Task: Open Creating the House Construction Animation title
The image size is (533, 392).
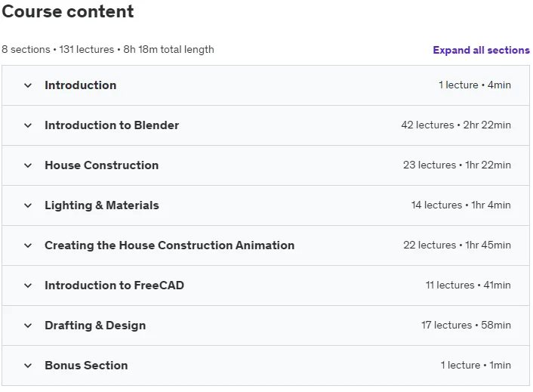Action: tap(170, 245)
